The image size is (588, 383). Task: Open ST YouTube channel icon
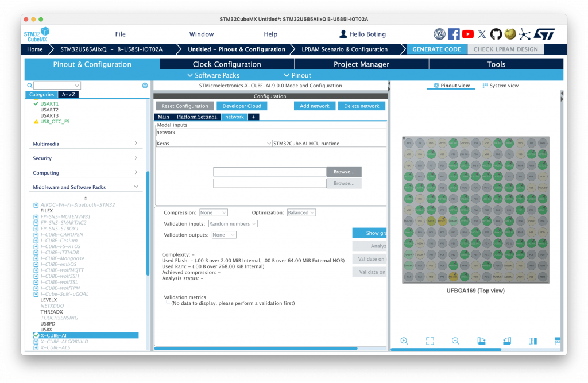tap(467, 34)
